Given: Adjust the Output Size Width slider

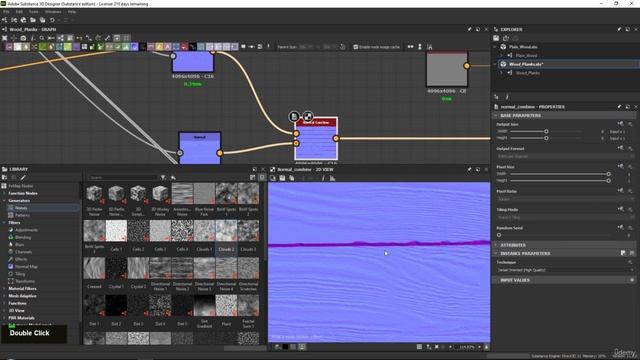Looking at the screenshot, I should click(546, 131).
